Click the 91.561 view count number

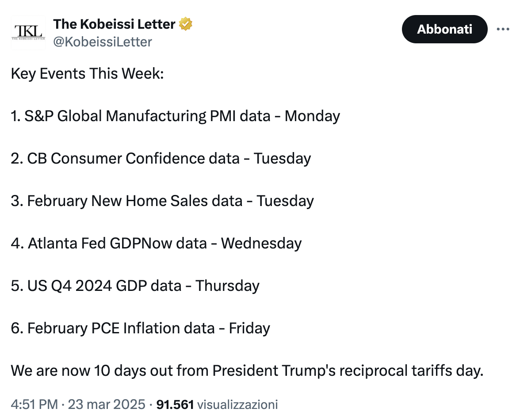tap(175, 404)
